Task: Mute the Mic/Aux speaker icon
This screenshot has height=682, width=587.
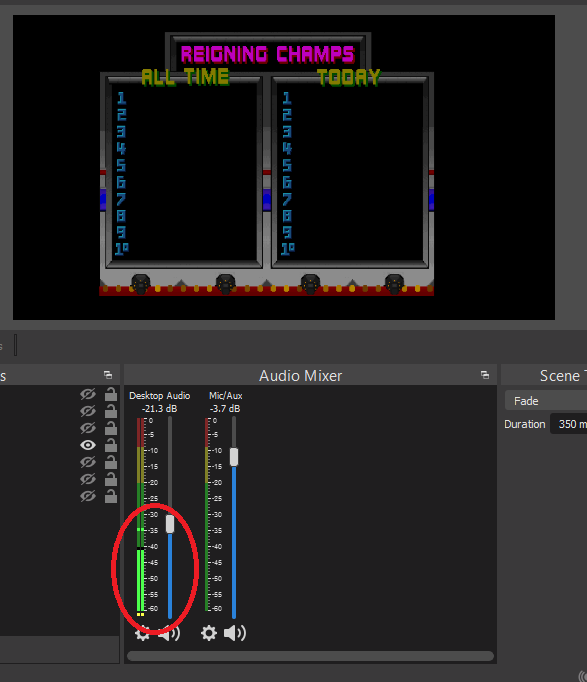Action: tap(235, 633)
